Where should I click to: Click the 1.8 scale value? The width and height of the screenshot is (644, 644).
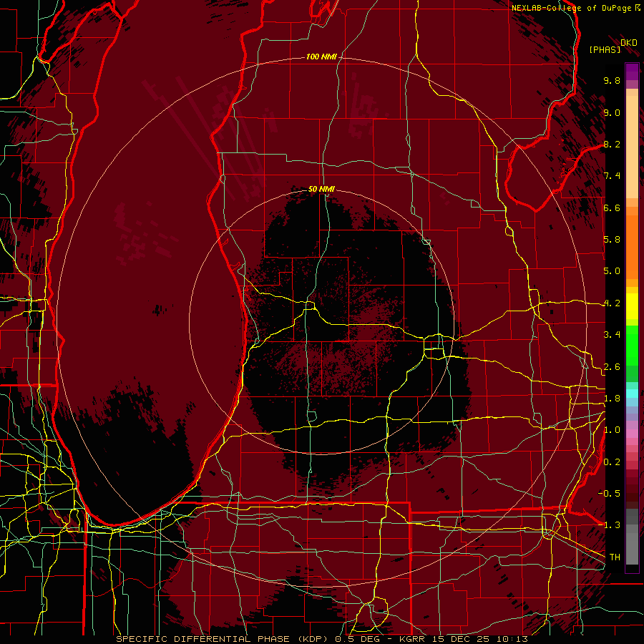pyautogui.click(x=612, y=399)
